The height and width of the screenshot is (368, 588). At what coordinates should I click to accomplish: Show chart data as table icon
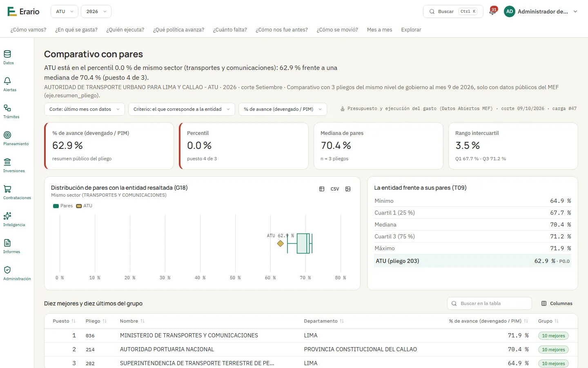tap(322, 189)
